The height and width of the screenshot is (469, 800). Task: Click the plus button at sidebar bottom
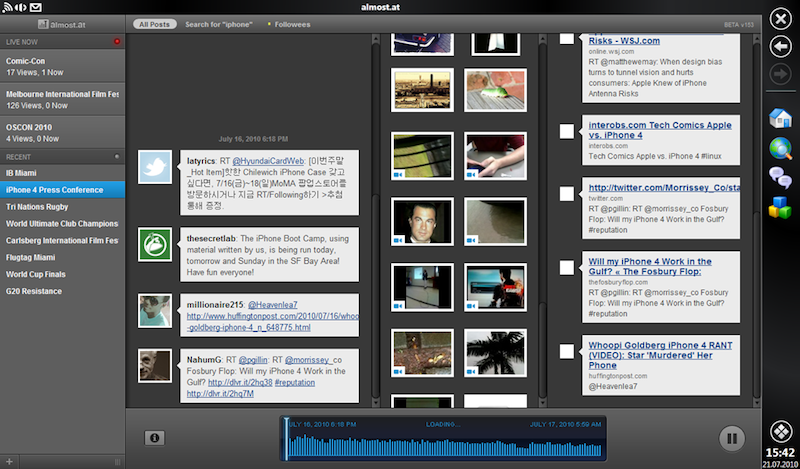pyautogui.click(x=7, y=461)
